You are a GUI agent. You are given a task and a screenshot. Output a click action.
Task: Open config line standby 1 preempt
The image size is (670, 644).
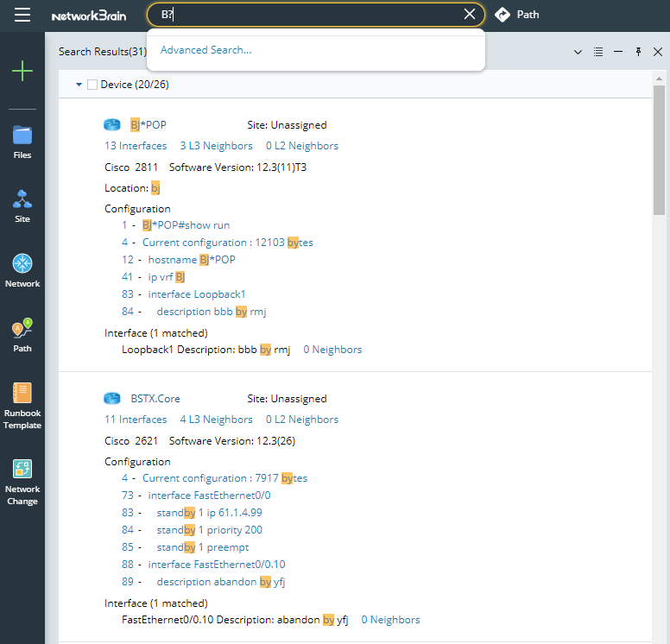203,547
